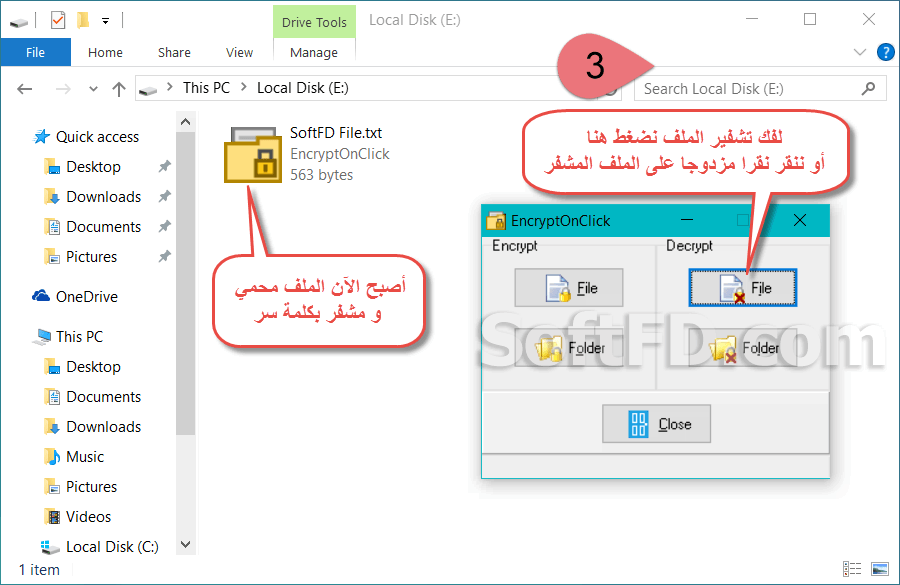Screen dimensions: 900x585
Task: Open the File ribbon tab
Action: (x=36, y=52)
